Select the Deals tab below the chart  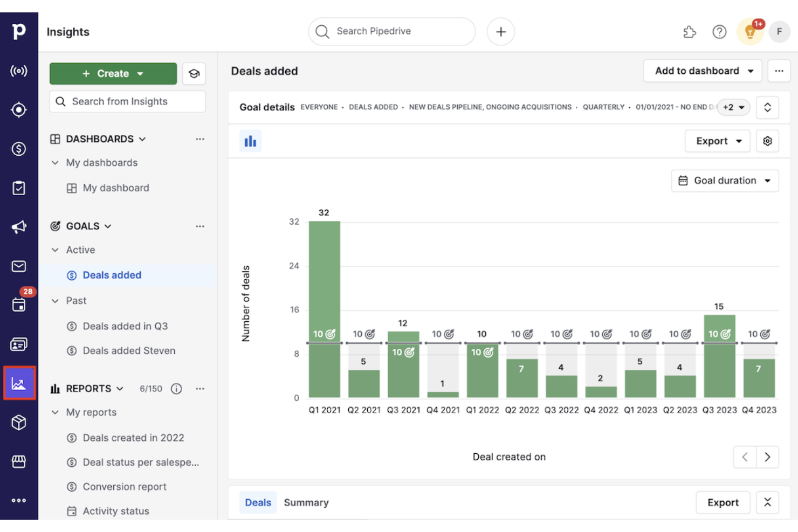point(258,502)
